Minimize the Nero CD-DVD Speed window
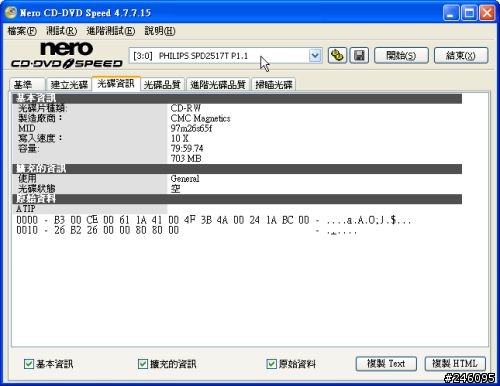This screenshot has height=386, width=500. pyautogui.click(x=451, y=13)
